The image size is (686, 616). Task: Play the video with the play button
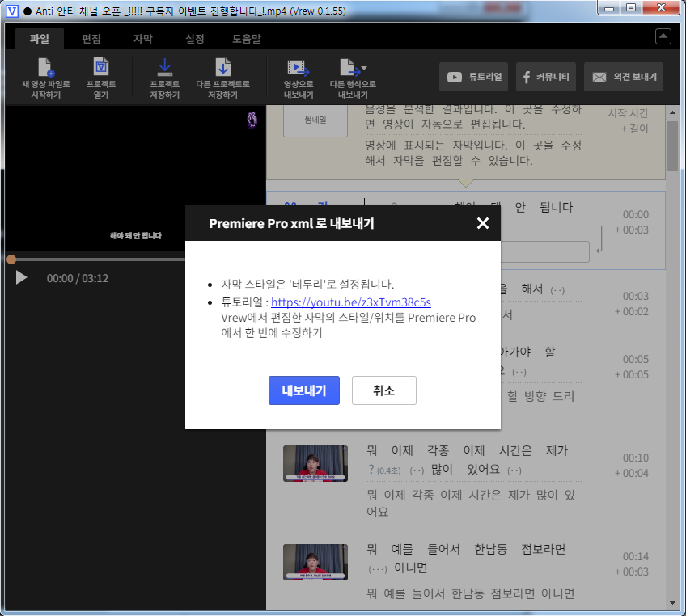(x=21, y=277)
